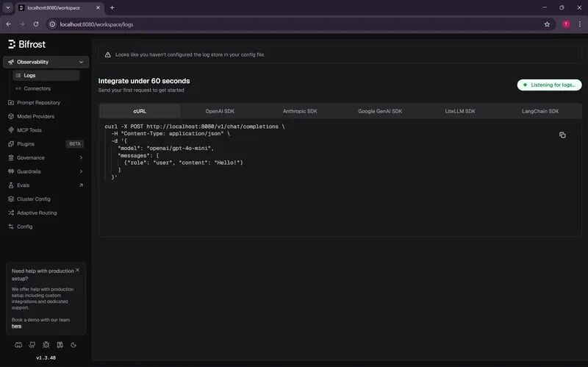The width and height of the screenshot is (588, 367).
Task: Click the browser address bar
Action: click(x=294, y=24)
